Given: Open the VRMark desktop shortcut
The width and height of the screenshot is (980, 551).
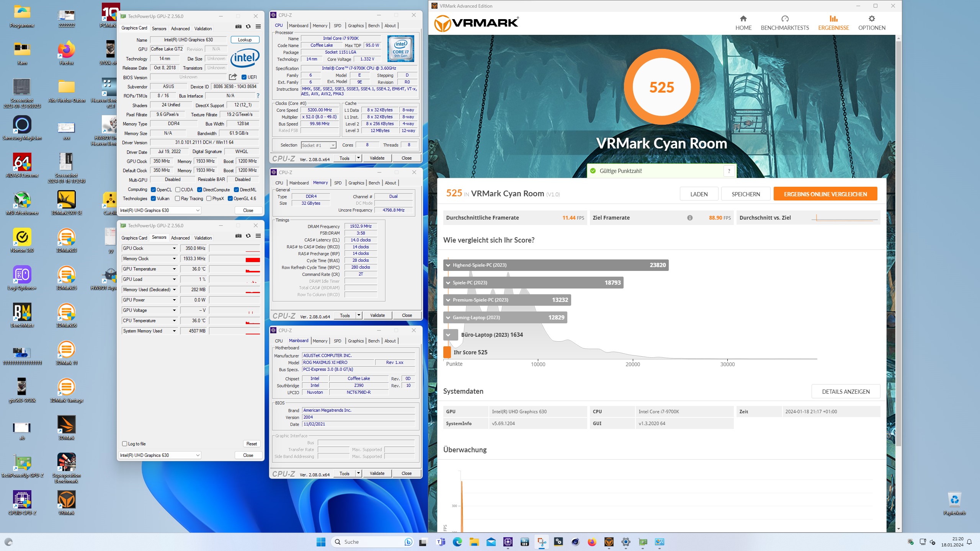Looking at the screenshot, I should (67, 503).
